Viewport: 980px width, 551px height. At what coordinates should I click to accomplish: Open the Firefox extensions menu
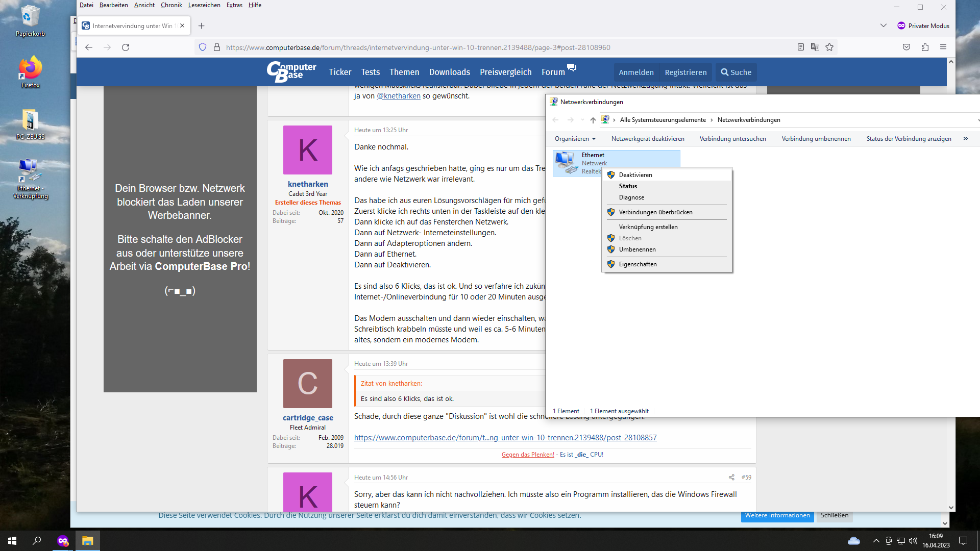pyautogui.click(x=925, y=47)
